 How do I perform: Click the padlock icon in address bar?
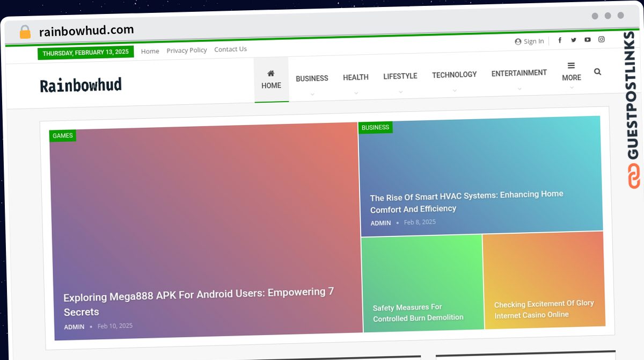click(25, 32)
